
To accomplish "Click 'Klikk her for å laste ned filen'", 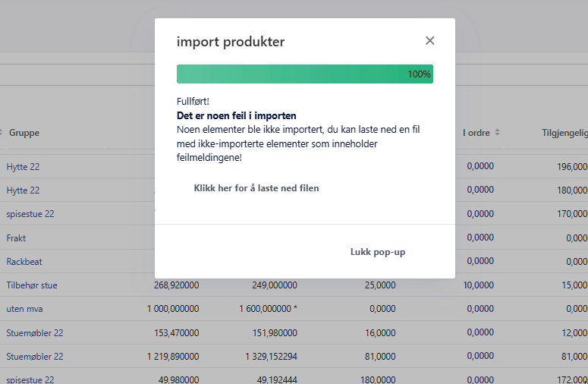I will 256,188.
